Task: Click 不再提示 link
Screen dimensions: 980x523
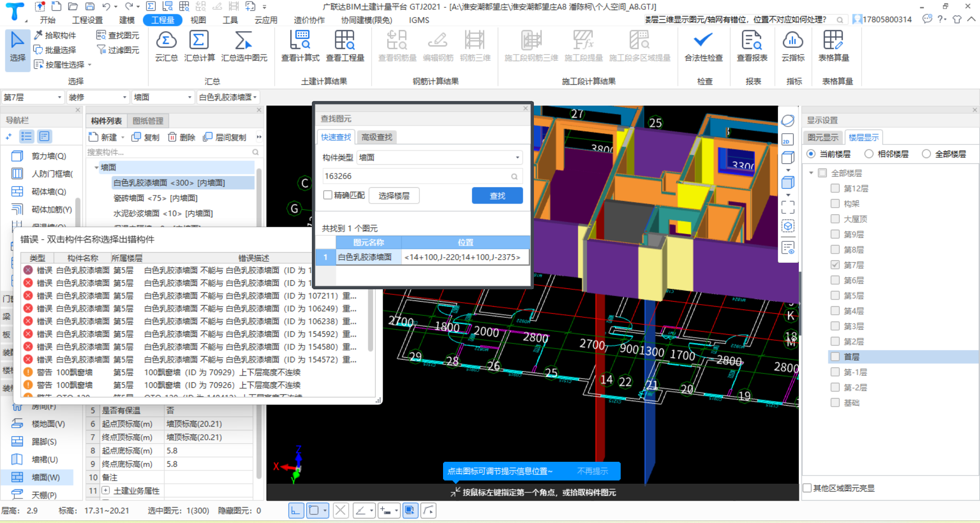Action: [x=593, y=471]
